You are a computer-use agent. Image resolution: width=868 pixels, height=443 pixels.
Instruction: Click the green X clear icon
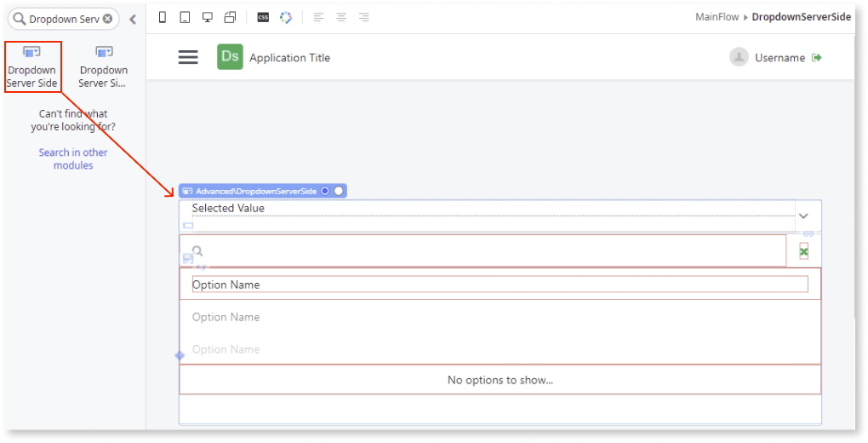coord(803,251)
